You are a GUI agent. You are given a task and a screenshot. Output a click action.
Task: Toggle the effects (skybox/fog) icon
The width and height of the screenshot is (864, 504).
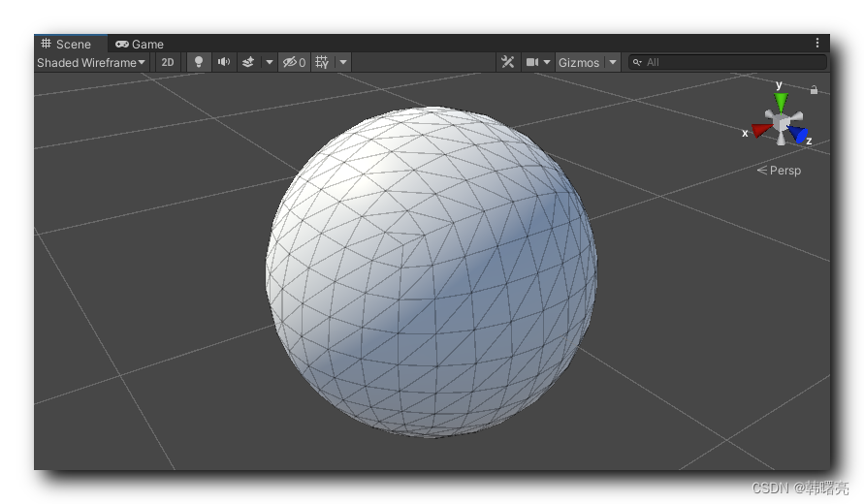[248, 62]
